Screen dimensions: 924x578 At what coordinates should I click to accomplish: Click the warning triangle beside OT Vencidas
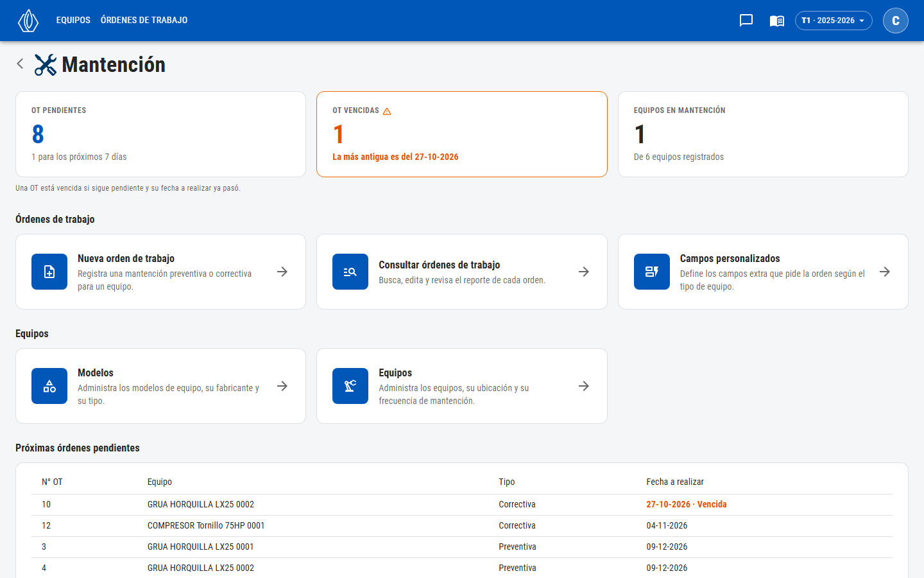click(387, 111)
